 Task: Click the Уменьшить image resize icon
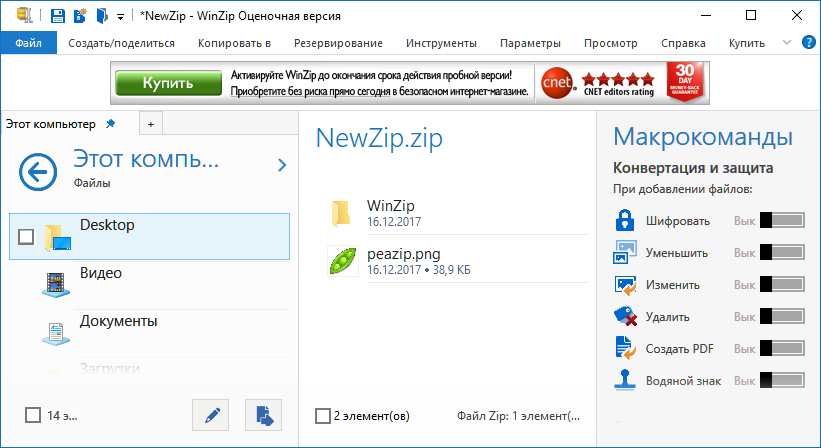[625, 252]
